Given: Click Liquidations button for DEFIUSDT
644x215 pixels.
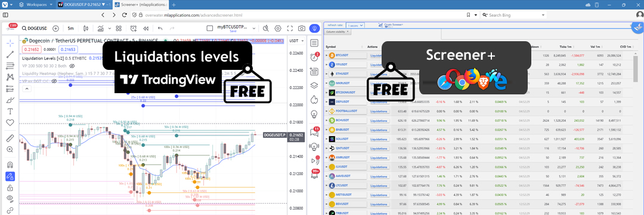Looking at the screenshot, I should [x=379, y=102].
